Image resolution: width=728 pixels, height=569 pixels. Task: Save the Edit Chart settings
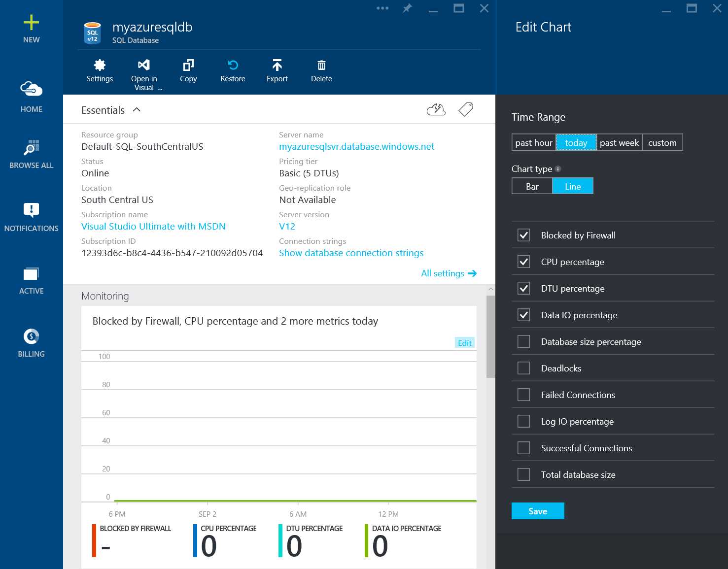pos(537,511)
